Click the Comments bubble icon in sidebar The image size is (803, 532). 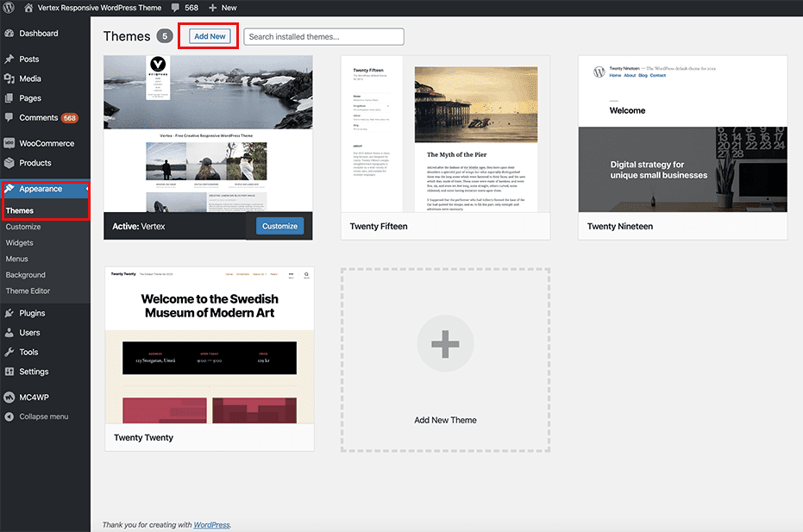(9, 117)
